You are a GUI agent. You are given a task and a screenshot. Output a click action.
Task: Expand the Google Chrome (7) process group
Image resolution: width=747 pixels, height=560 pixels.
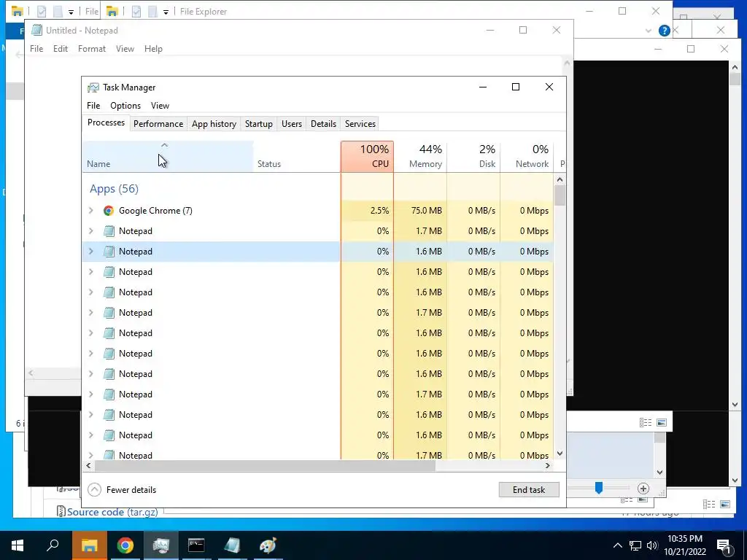pos(91,211)
